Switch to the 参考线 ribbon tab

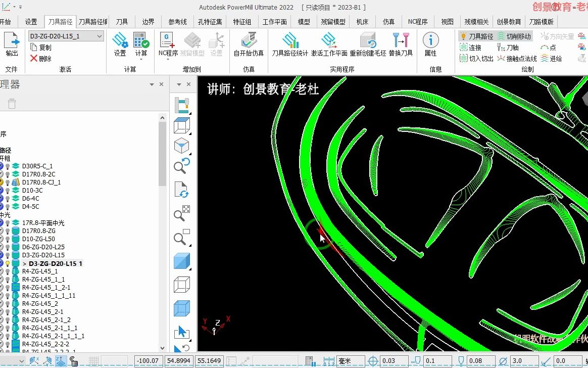click(x=177, y=22)
